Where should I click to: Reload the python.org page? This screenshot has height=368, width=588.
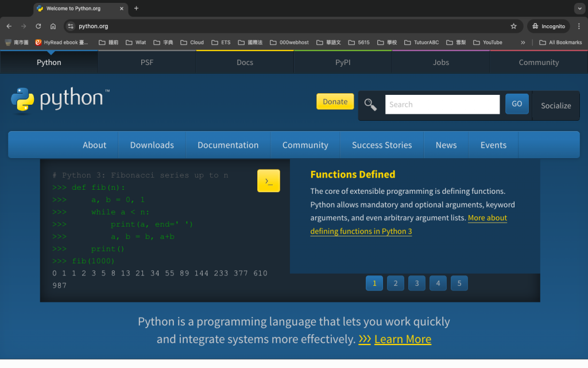pyautogui.click(x=38, y=26)
